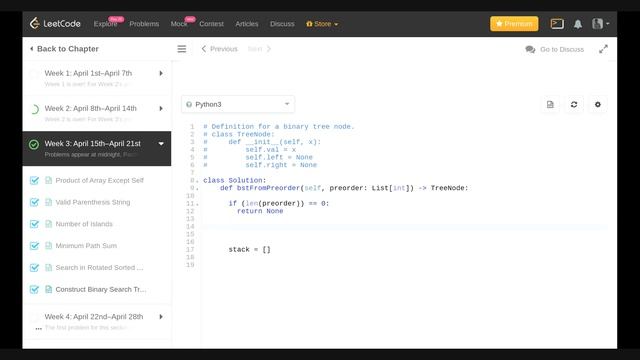Expand Week 1 section arrow
This screenshot has height=360, width=640.
[161, 73]
